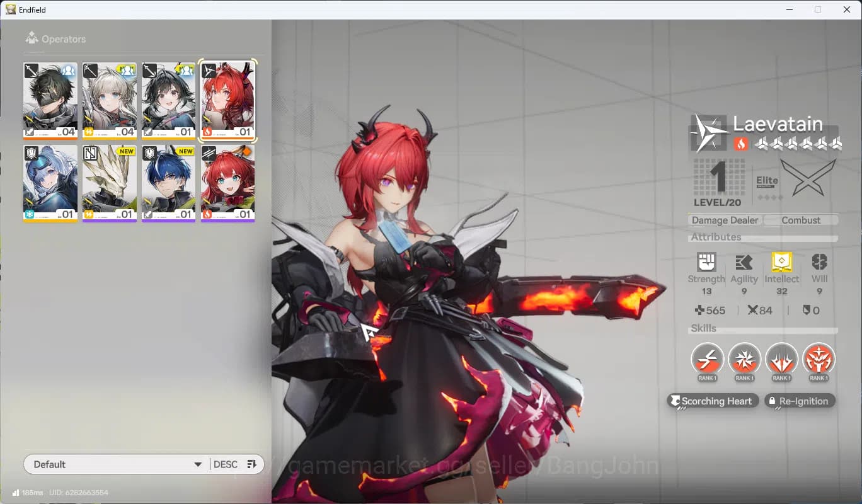
Task: Click the locked Re-Ignition talent
Action: coord(800,401)
